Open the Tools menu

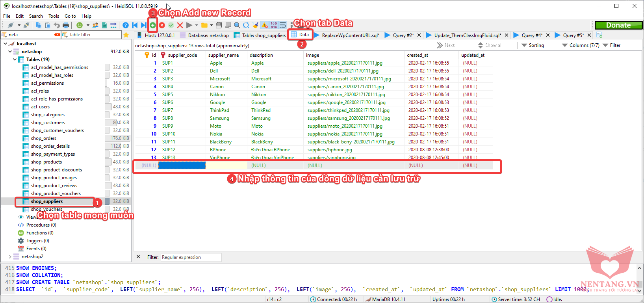(x=54, y=16)
